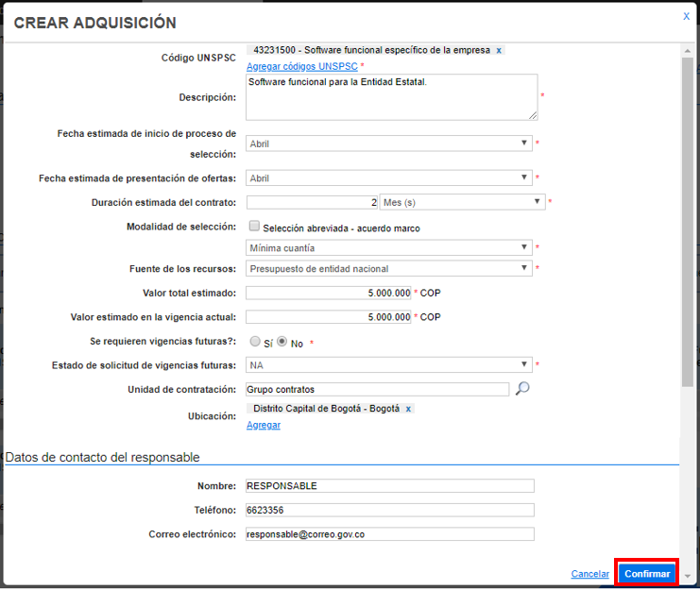Screen dimensions: 700x590
Task: Open offers presentation month dropdown
Action: click(x=389, y=177)
